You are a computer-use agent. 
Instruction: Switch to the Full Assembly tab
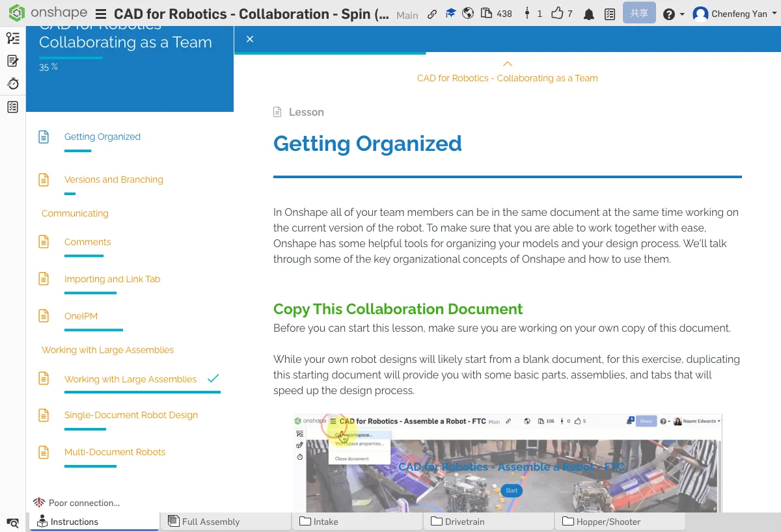click(x=210, y=522)
